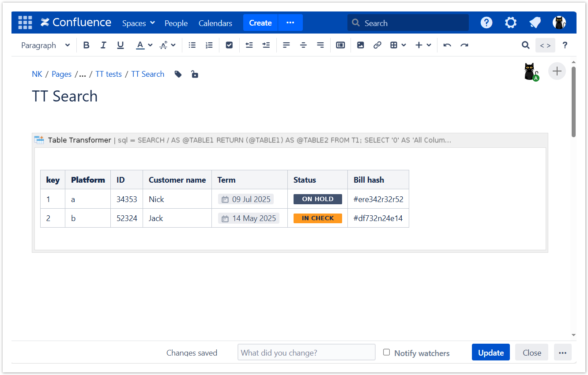Open the Paragraph style dropdown
The width and height of the screenshot is (588, 375).
point(45,45)
